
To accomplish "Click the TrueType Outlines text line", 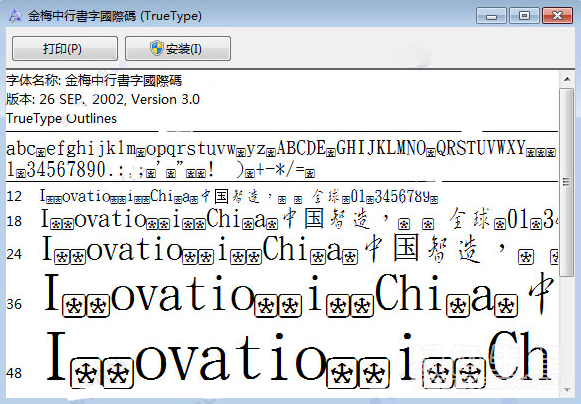I will coord(61,119).
